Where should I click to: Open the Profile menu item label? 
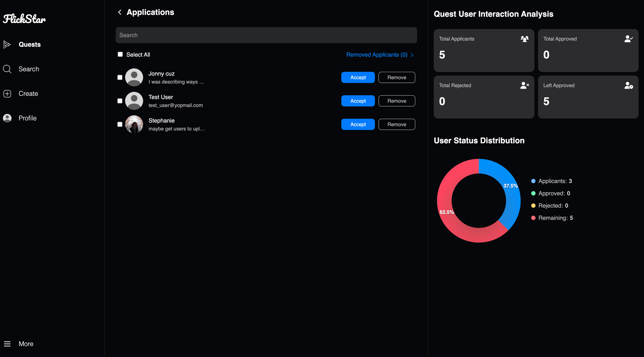coord(28,118)
